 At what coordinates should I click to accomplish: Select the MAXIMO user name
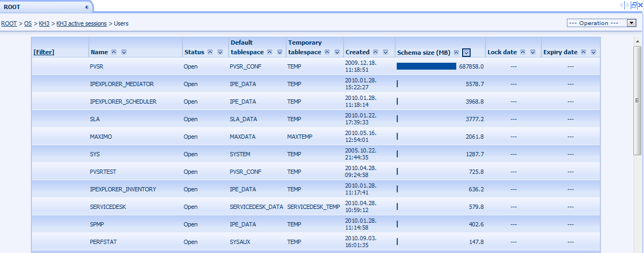point(101,137)
